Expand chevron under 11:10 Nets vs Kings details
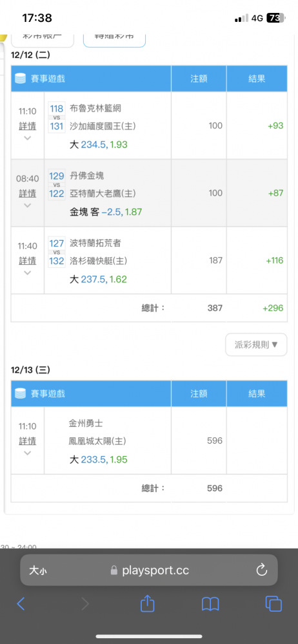Image resolution: width=298 pixels, height=644 pixels. point(28,138)
